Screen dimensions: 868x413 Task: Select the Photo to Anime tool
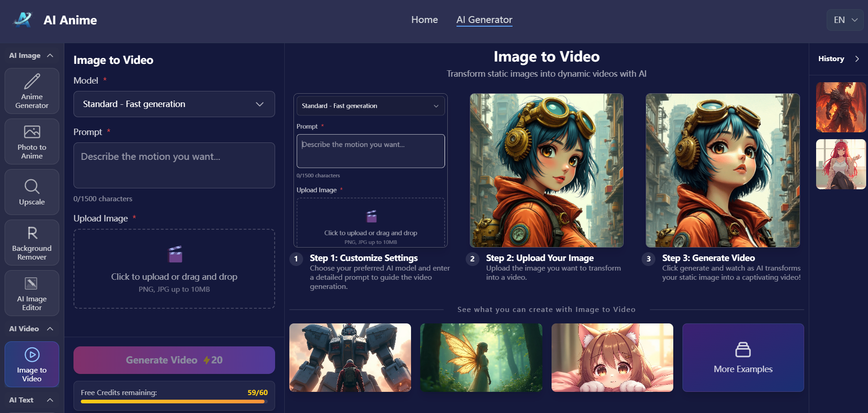point(32,141)
